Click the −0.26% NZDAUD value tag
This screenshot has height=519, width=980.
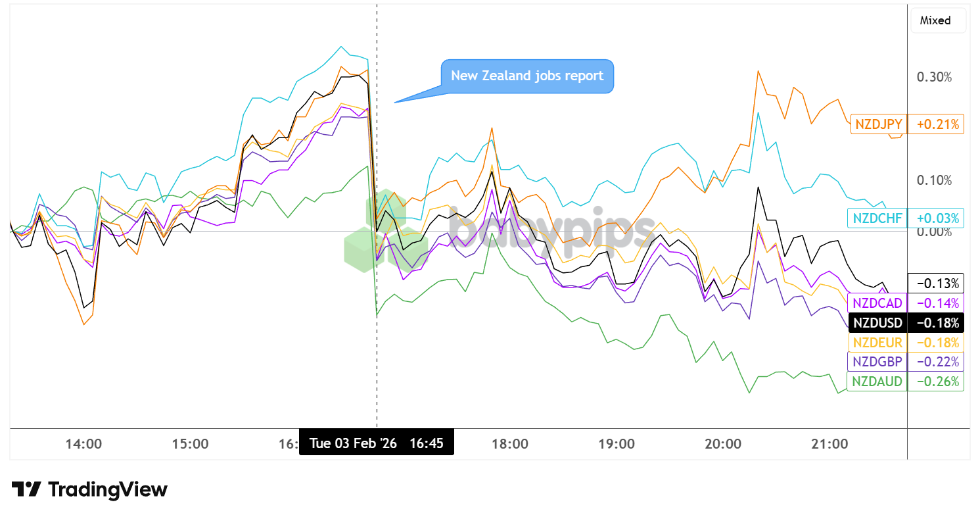click(936, 382)
